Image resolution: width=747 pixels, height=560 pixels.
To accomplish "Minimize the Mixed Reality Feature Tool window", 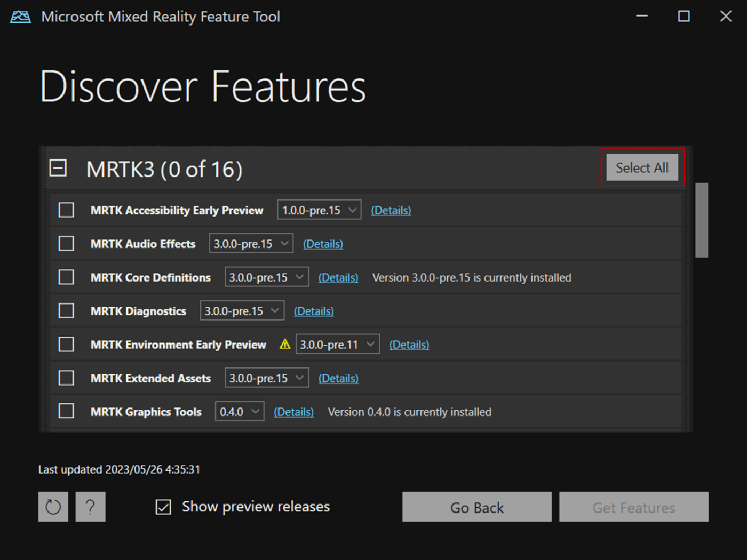I will coord(642,17).
